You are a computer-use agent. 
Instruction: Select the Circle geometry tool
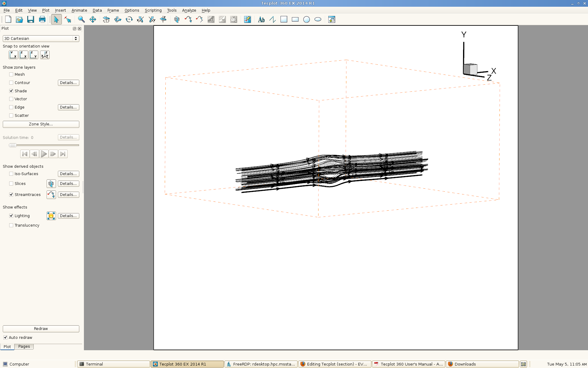point(306,19)
